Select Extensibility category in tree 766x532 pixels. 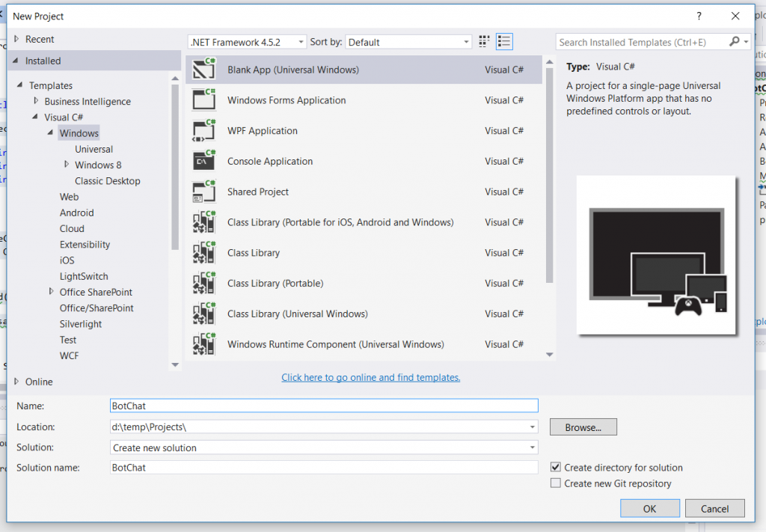tap(85, 244)
